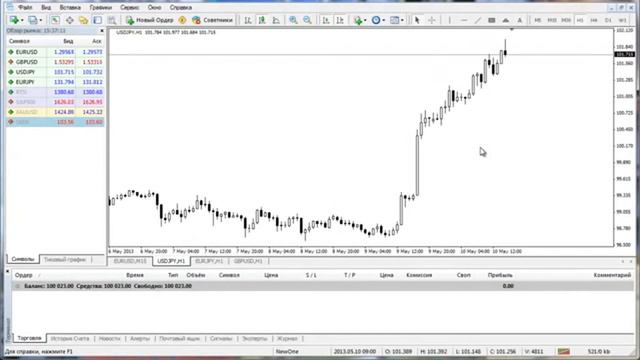Click the Баланс summary row

point(322,286)
